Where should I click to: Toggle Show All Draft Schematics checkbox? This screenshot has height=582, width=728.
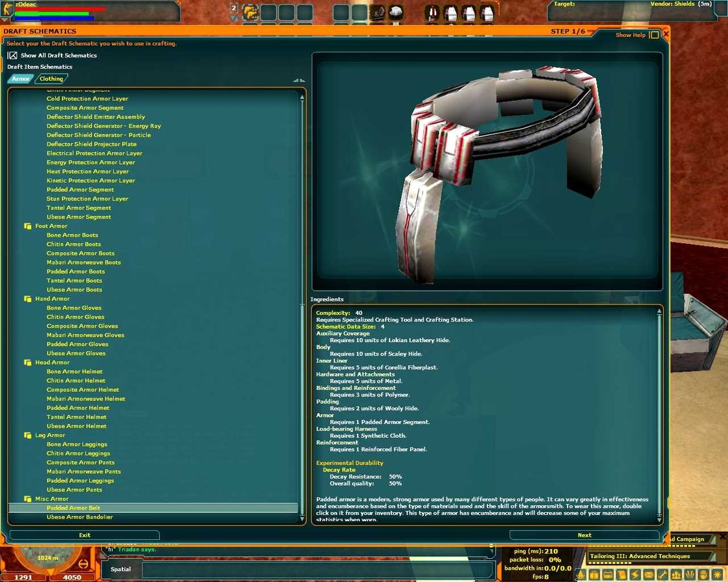(x=12, y=56)
